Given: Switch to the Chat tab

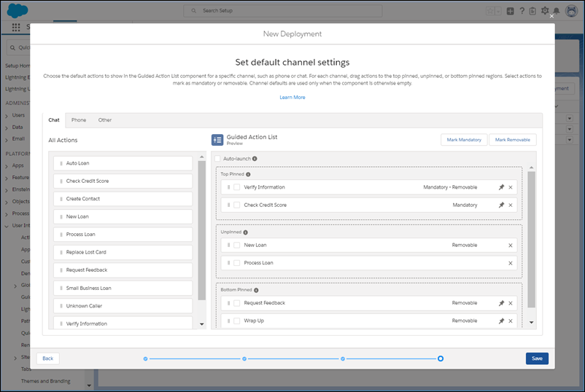Looking at the screenshot, I should 54,120.
